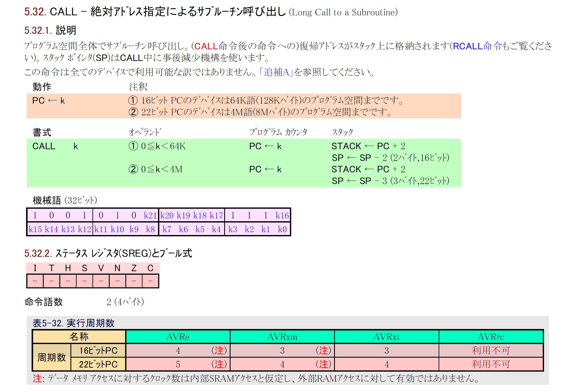Click the AVRxm column header

point(282,337)
